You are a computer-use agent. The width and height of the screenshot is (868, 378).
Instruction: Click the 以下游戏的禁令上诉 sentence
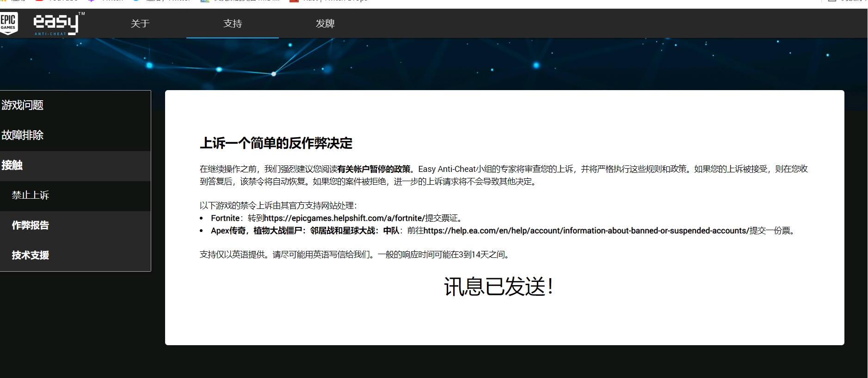(x=278, y=206)
